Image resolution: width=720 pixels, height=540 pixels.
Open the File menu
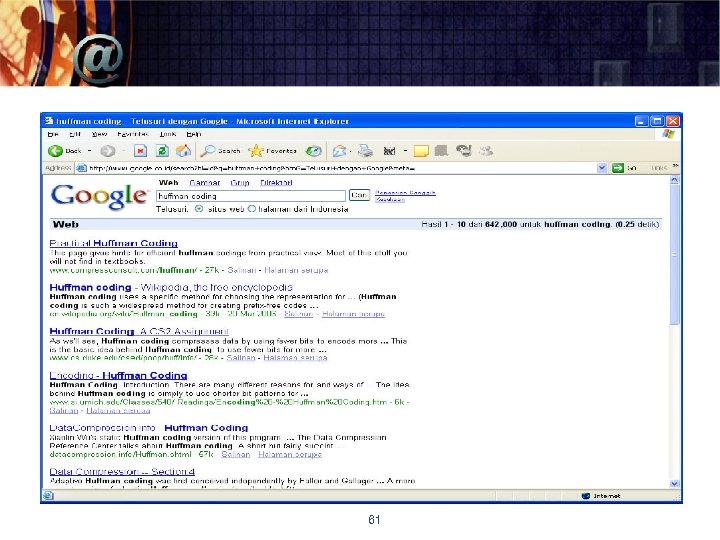tap(53, 134)
